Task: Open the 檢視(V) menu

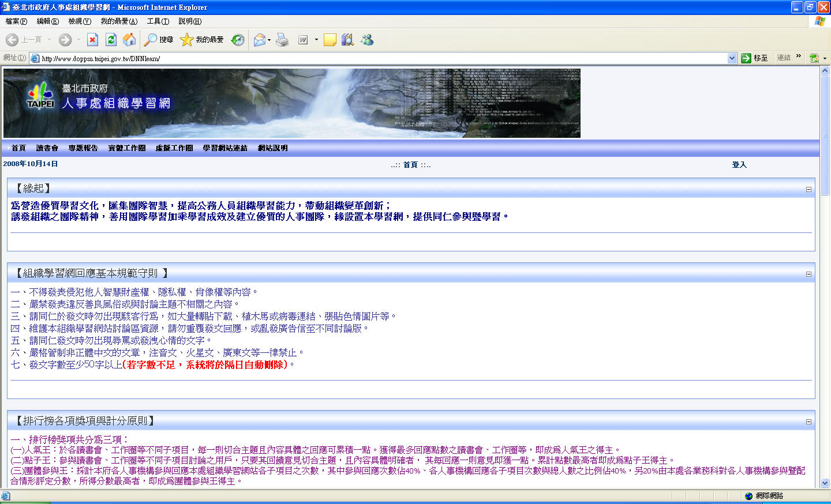Action: pos(80,21)
